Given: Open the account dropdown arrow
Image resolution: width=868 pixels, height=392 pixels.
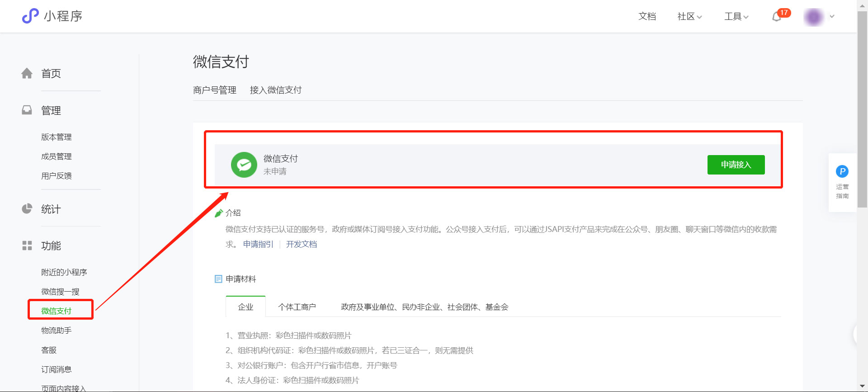Looking at the screenshot, I should coord(832,17).
